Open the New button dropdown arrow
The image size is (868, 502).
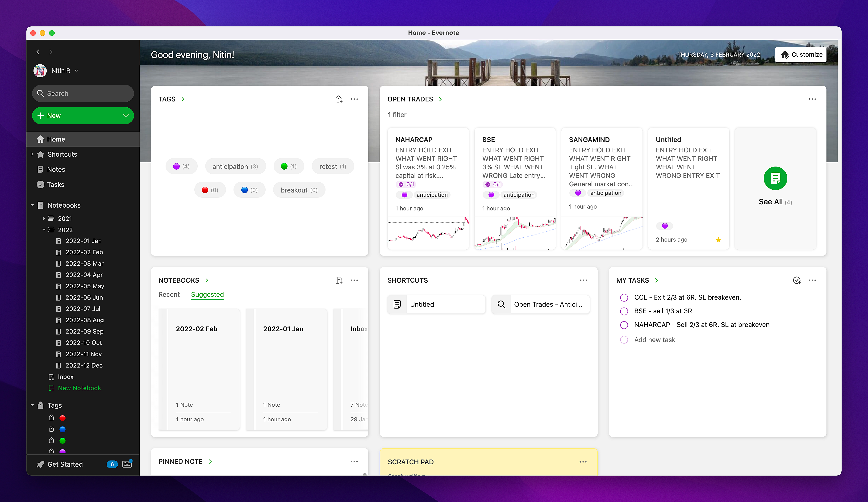coord(126,116)
